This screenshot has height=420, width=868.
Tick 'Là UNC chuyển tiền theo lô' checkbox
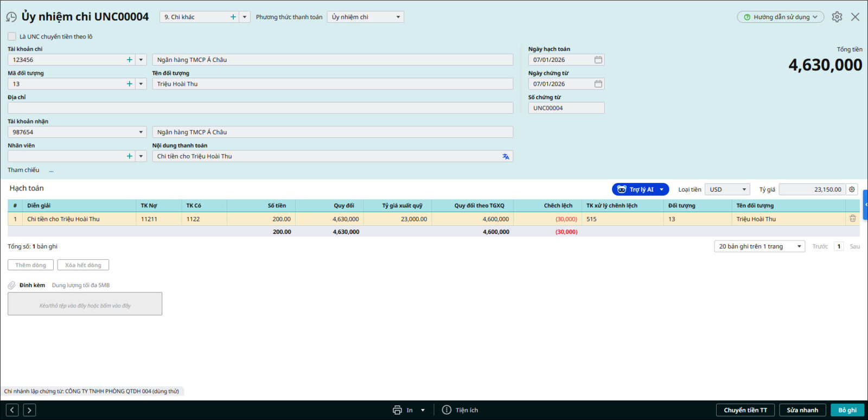point(12,36)
